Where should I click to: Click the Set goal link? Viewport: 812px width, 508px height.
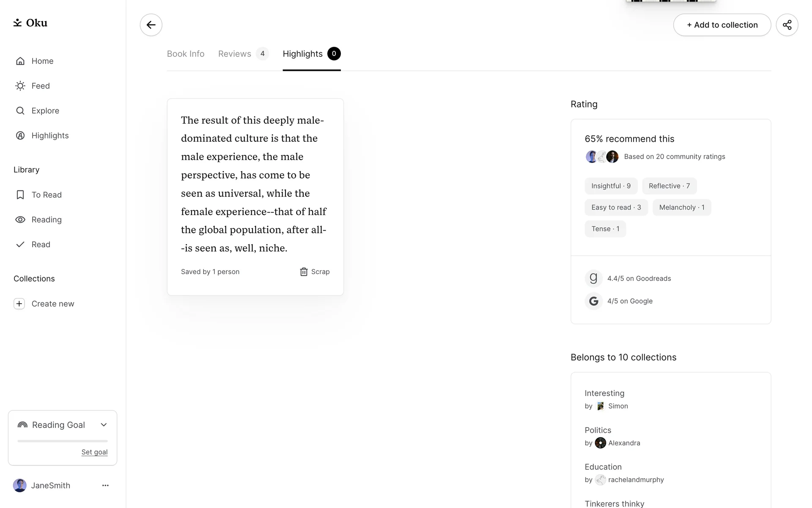click(94, 452)
